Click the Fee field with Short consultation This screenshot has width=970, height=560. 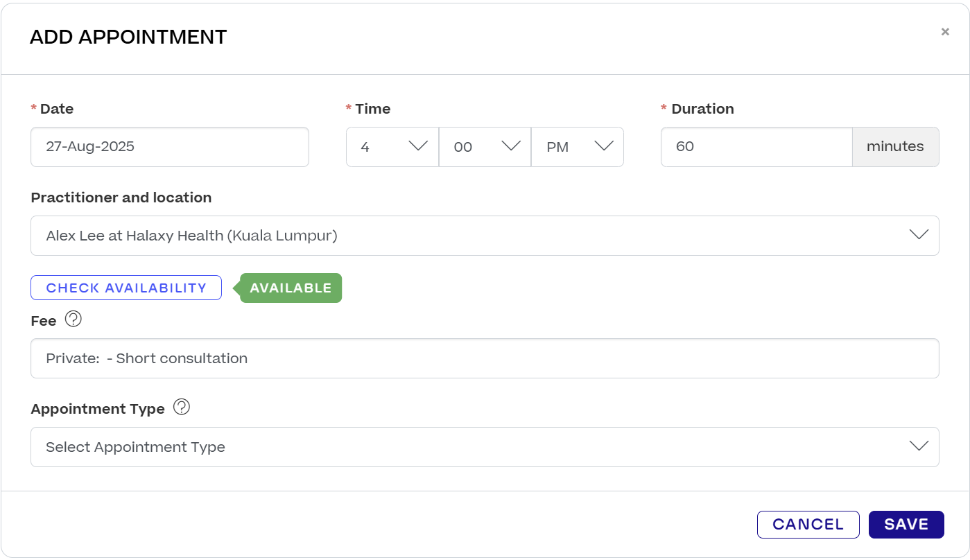485,358
